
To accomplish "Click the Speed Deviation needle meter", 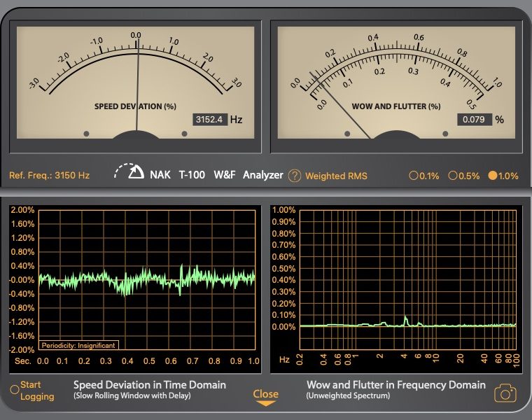I will click(136, 83).
